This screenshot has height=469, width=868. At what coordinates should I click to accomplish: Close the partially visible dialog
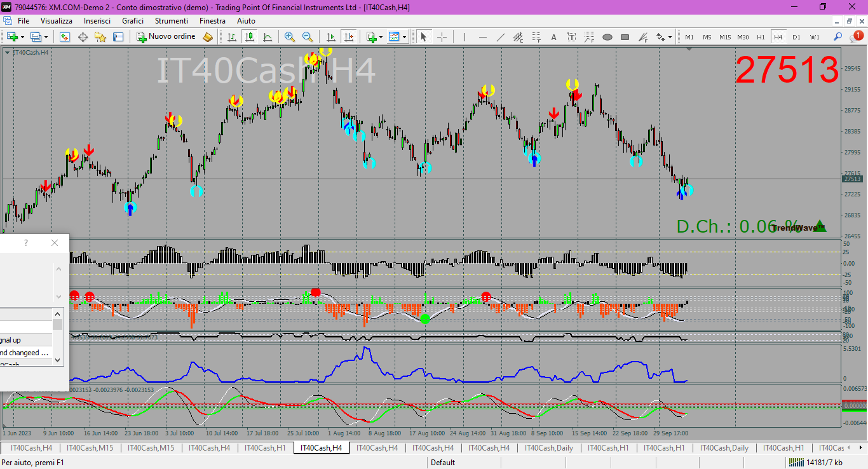[55, 243]
